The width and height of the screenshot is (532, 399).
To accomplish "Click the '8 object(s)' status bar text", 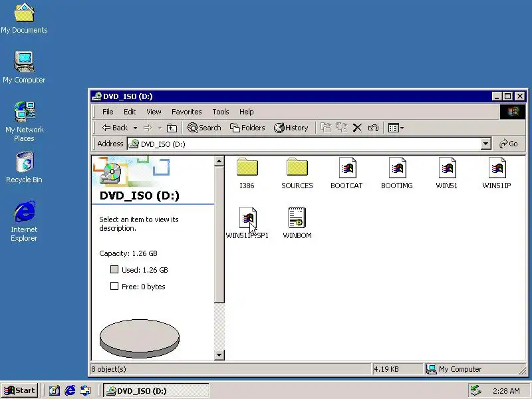I will click(x=108, y=369).
